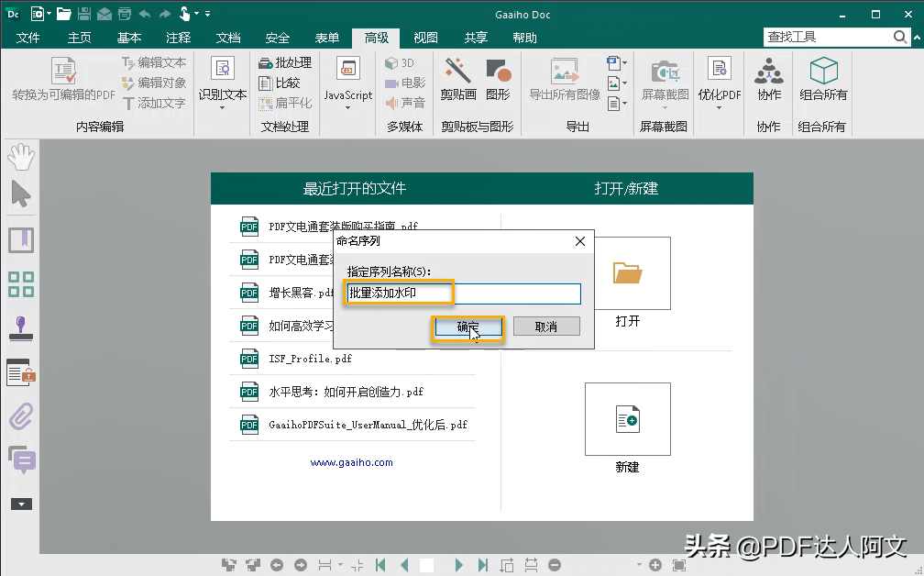The image size is (924, 576).
Task: Expand the JavaScript dropdown
Action: point(347,108)
